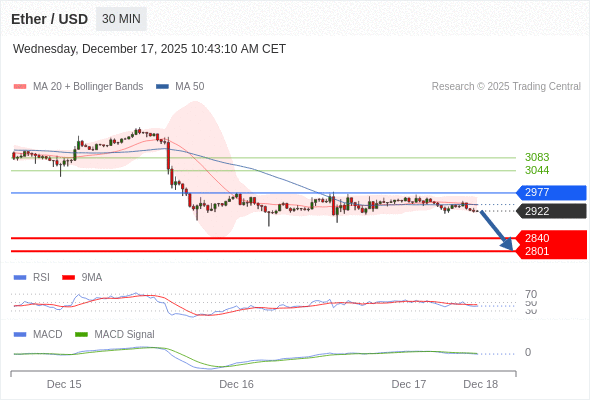This screenshot has width=590, height=400.
Task: Select the MACD legend label
Action: pyautogui.click(x=47, y=335)
